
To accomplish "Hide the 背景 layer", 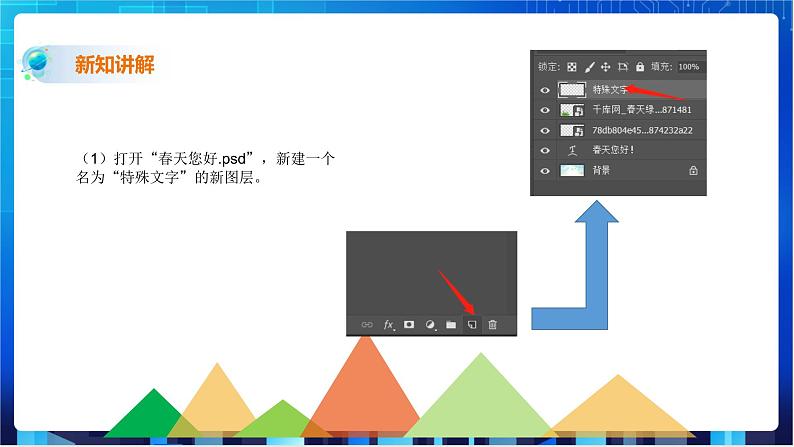I will [545, 171].
